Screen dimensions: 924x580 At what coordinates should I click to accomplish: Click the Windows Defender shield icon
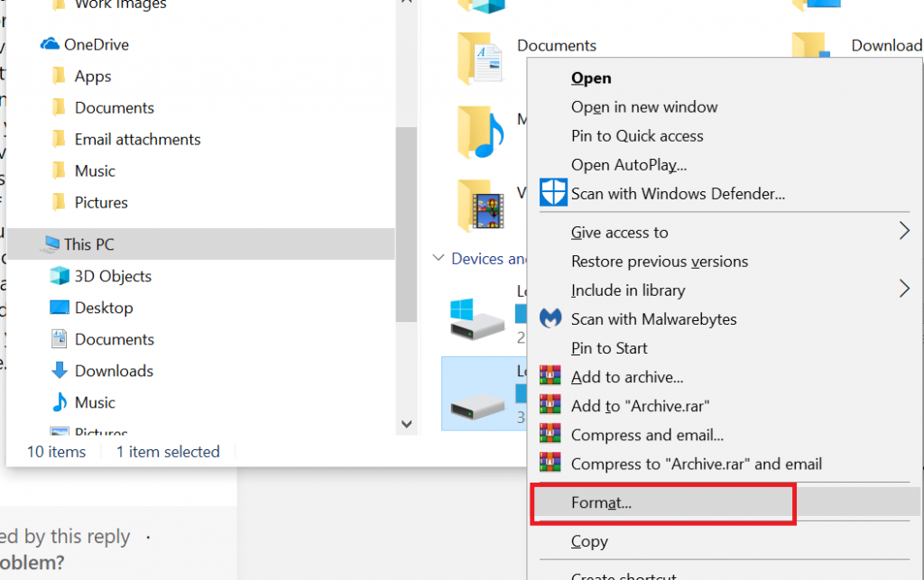[553, 192]
